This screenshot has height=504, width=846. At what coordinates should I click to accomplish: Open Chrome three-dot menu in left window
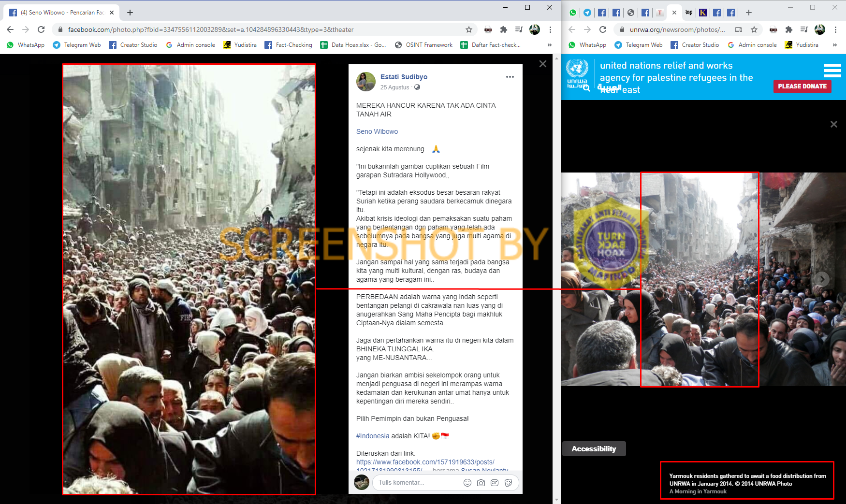[550, 29]
